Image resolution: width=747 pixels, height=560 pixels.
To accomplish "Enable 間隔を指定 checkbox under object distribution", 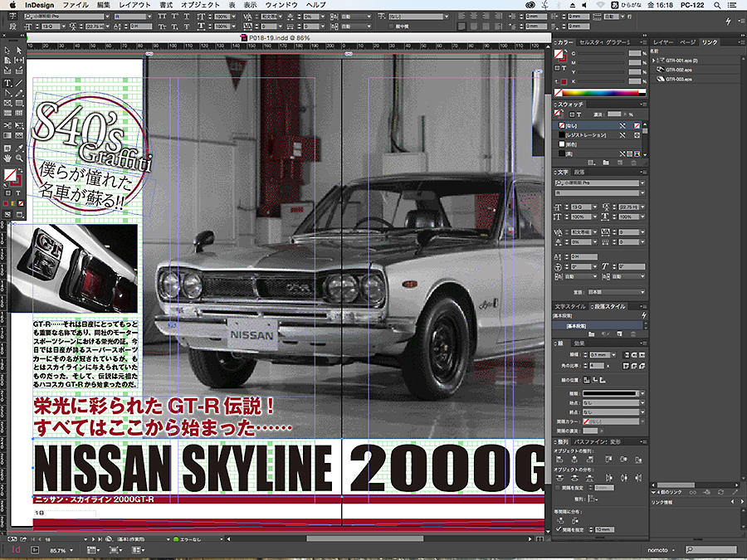I will pyautogui.click(x=558, y=488).
